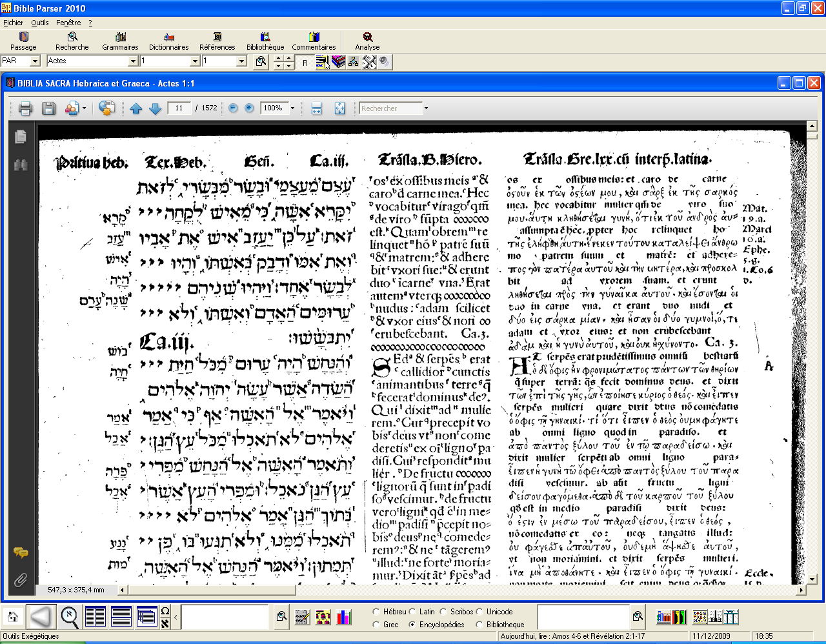The image size is (826, 644).
Task: Select the Scribos radio button
Action: 443,612
